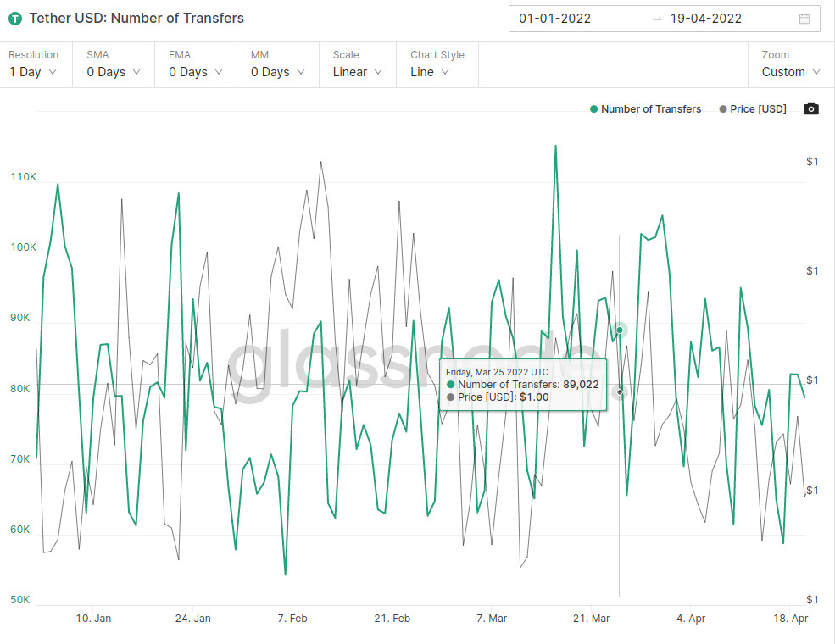Click the 110K y-axis label

tap(24, 177)
